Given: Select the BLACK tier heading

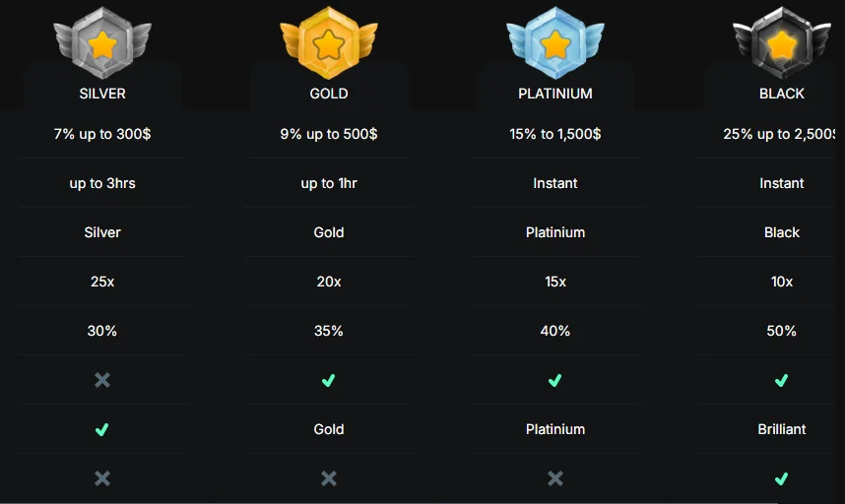Looking at the screenshot, I should [x=782, y=94].
